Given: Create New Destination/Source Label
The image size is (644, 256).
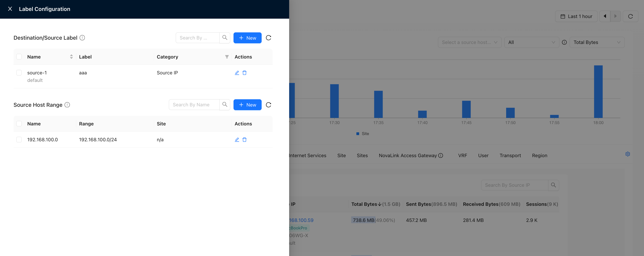Looking at the screenshot, I should [247, 38].
